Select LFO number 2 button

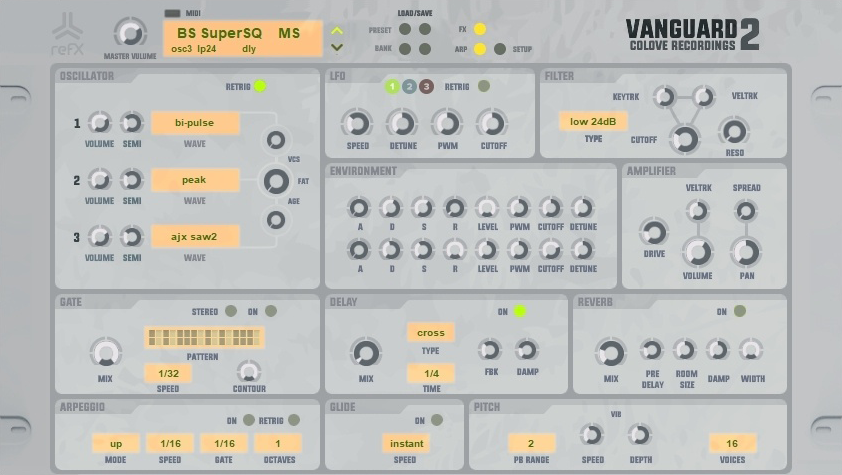click(409, 86)
